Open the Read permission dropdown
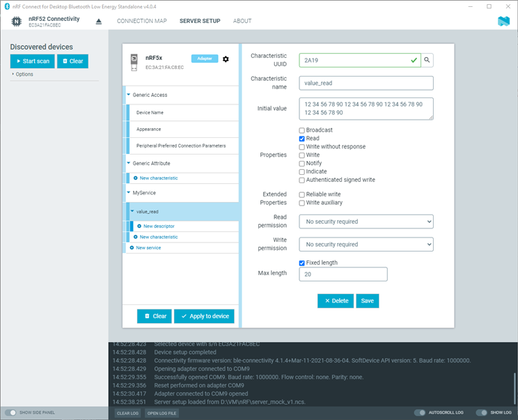 click(x=366, y=221)
